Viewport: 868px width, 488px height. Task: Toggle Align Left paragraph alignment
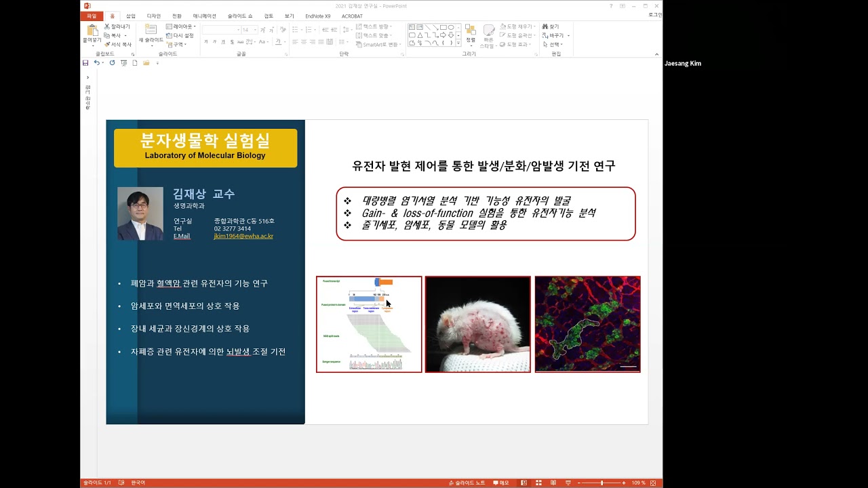(x=295, y=42)
